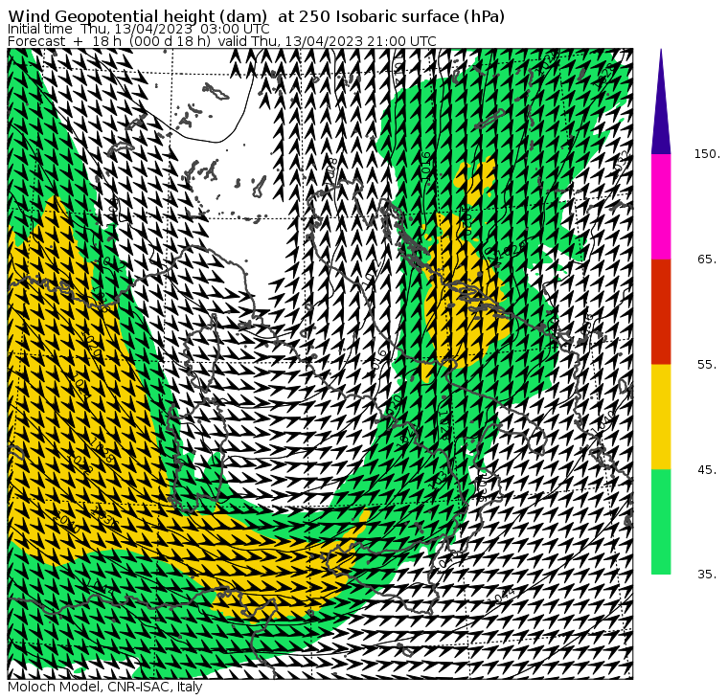Click the legend value '35.'
This screenshot has width=728, height=700.
tap(707, 575)
